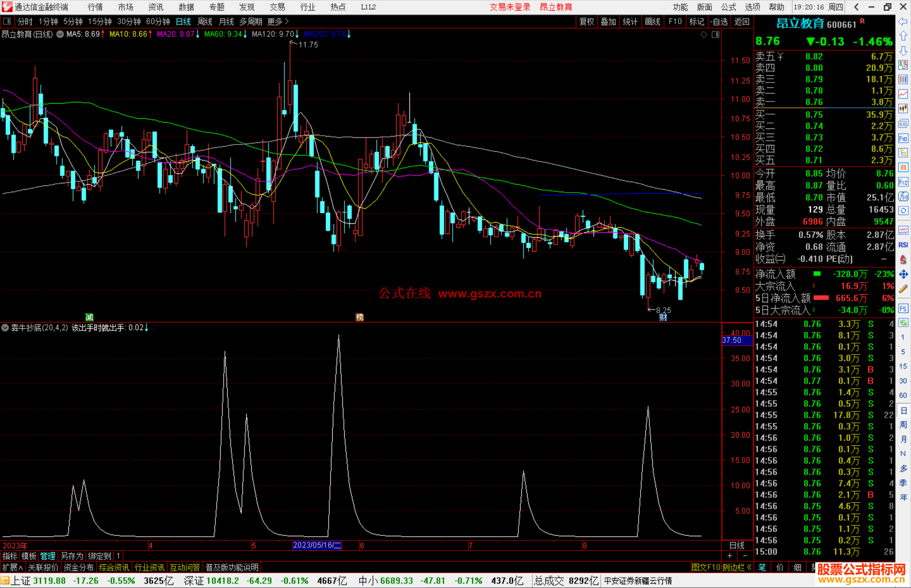Open the 行情 menu
911x588 pixels.
click(x=95, y=7)
